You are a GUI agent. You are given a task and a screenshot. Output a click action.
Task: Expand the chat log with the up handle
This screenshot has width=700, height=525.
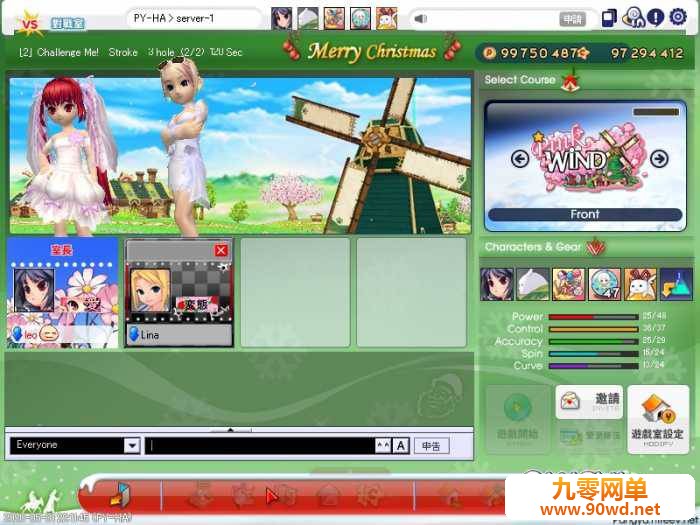pyautogui.click(x=230, y=430)
